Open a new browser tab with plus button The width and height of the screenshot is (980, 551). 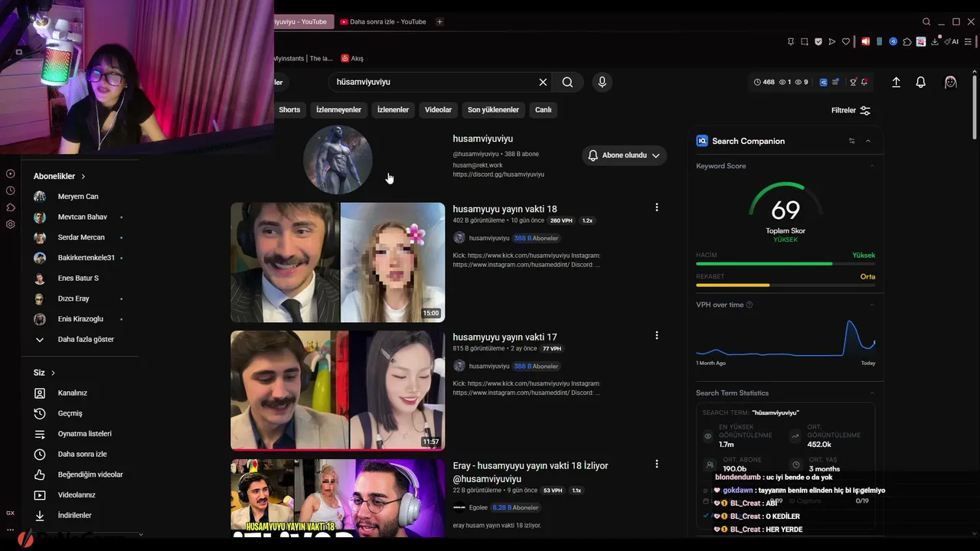click(x=439, y=22)
